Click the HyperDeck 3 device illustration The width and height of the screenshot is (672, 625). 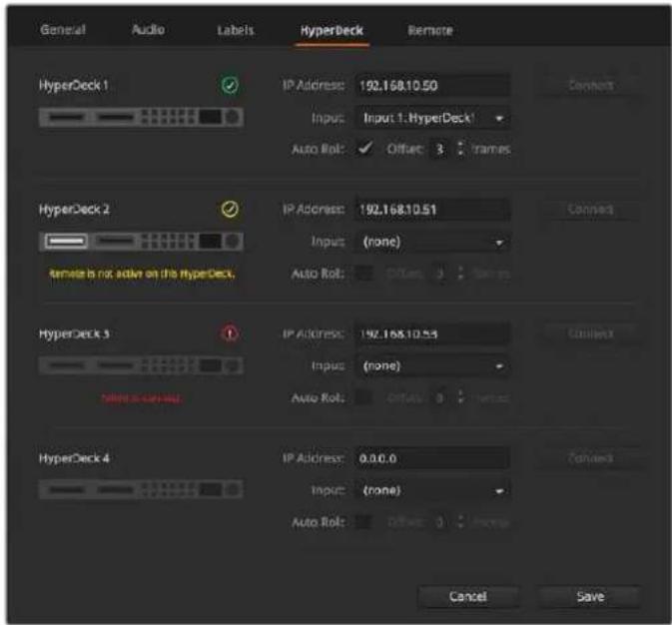click(142, 365)
